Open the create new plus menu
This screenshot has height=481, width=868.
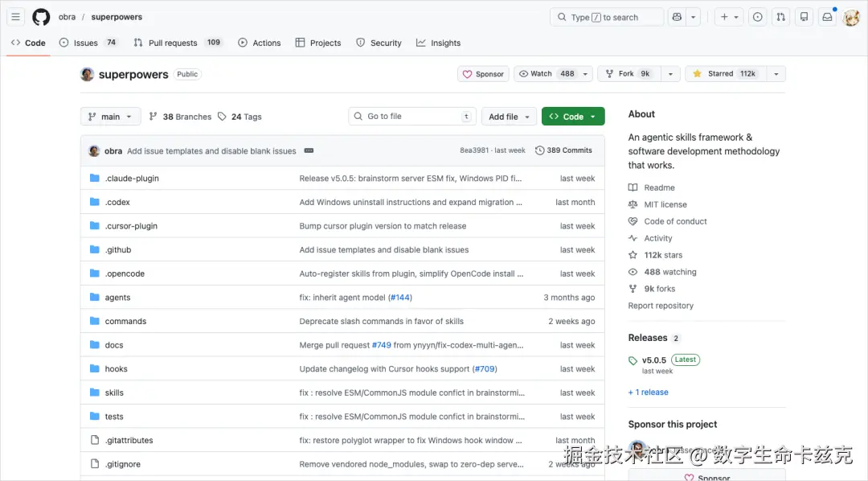point(730,17)
